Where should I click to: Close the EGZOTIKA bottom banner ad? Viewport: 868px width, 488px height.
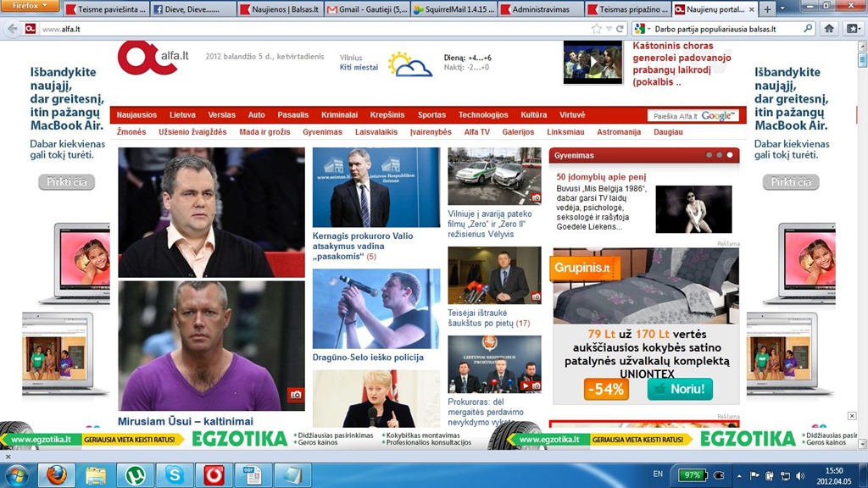[x=852, y=415]
